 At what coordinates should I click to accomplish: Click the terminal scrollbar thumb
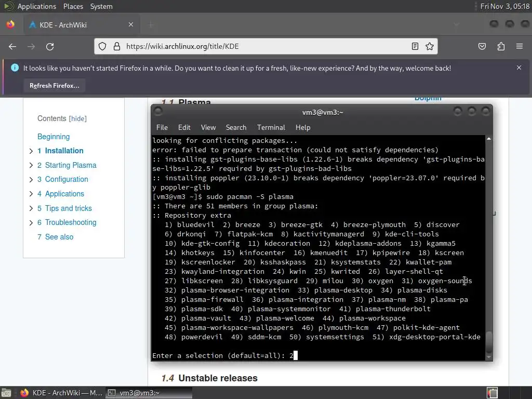point(488,342)
